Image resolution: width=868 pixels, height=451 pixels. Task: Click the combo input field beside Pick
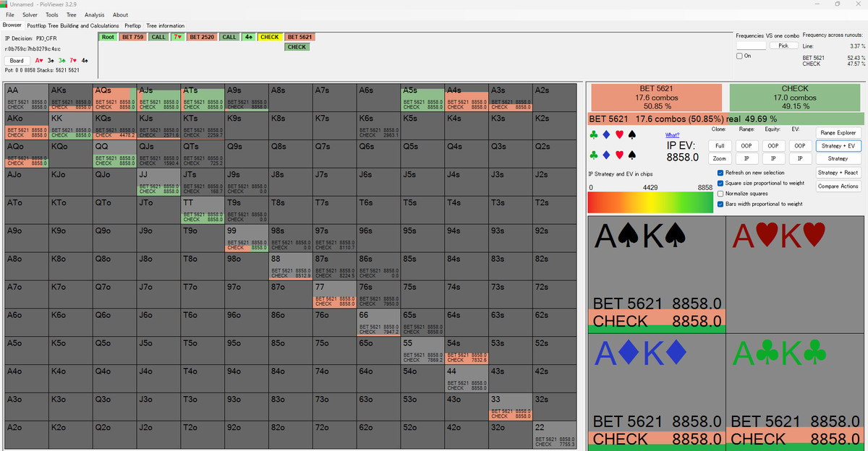[752, 46]
